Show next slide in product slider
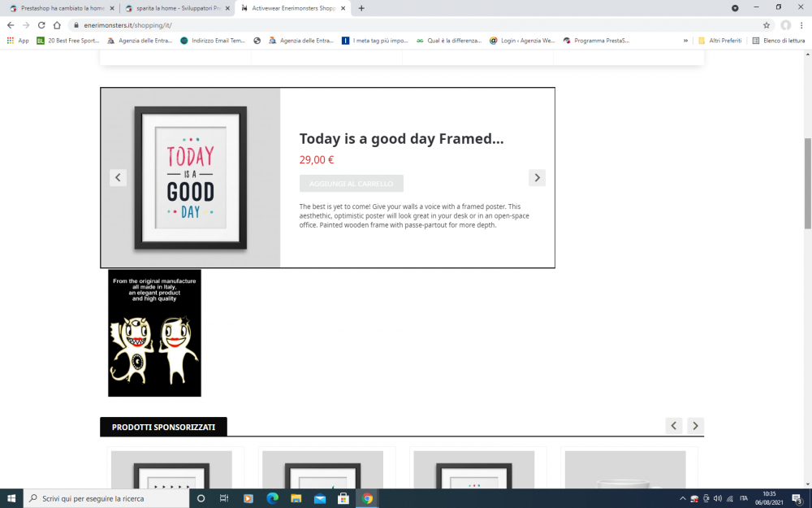The height and width of the screenshot is (508, 812). (x=537, y=178)
